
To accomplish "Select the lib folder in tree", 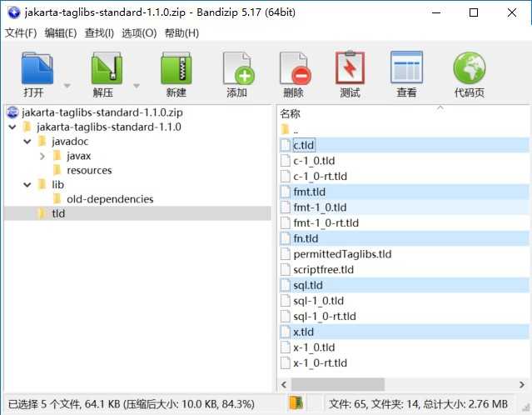I will pyautogui.click(x=57, y=185).
